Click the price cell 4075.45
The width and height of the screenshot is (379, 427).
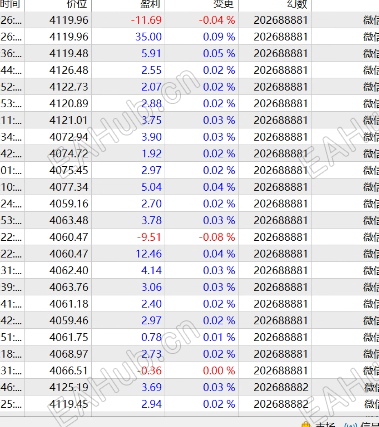pyautogui.click(x=69, y=170)
